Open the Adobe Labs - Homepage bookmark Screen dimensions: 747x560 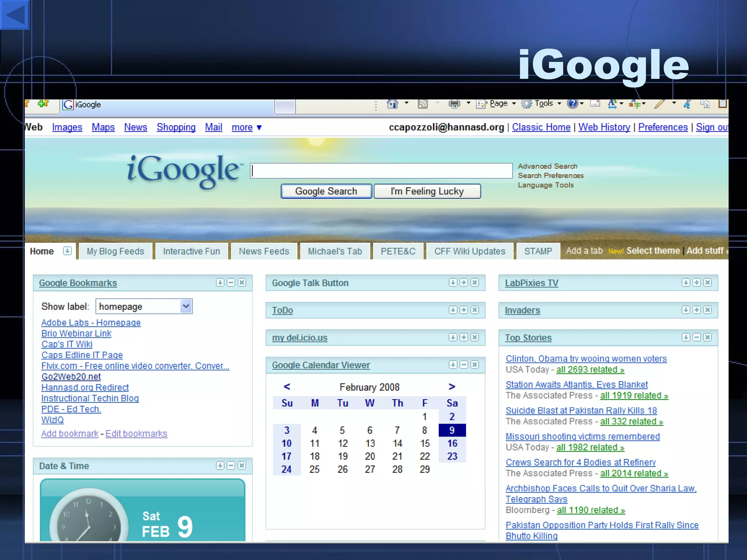[x=91, y=323]
